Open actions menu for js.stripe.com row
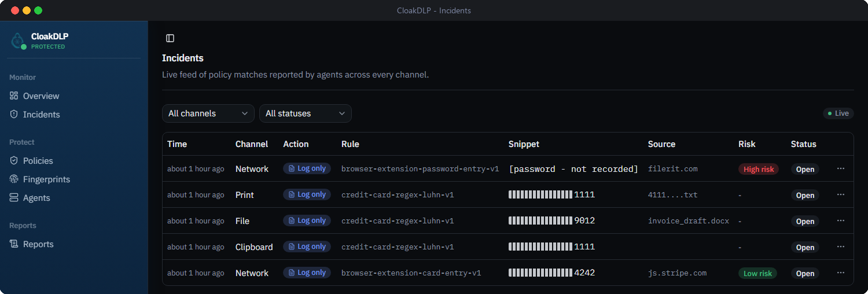The width and height of the screenshot is (868, 294). [841, 273]
